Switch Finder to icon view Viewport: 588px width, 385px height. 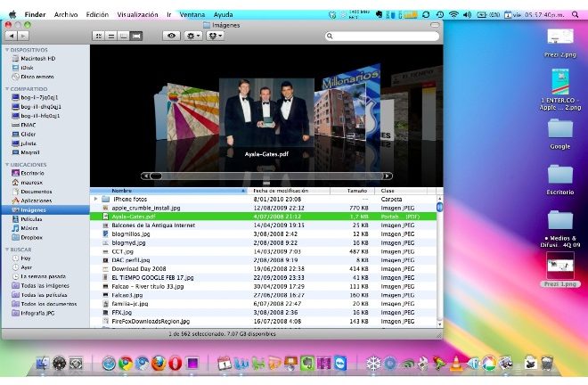coord(99,36)
